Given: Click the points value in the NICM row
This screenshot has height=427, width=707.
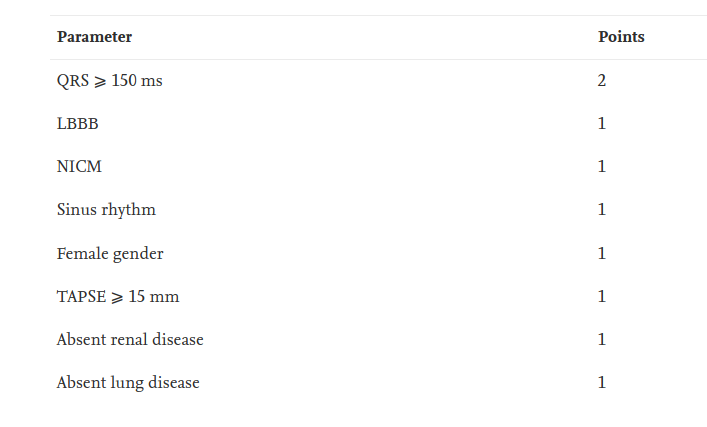Looking at the screenshot, I should tap(602, 167).
